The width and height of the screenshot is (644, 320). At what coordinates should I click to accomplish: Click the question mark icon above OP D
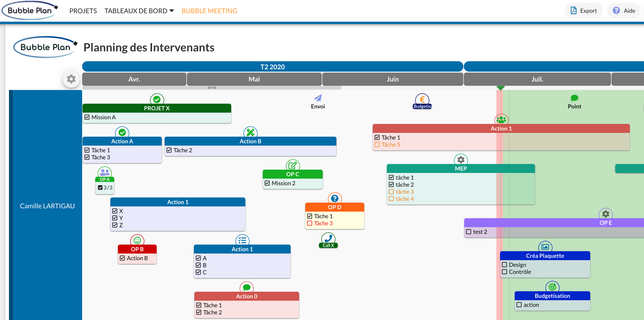335,198
